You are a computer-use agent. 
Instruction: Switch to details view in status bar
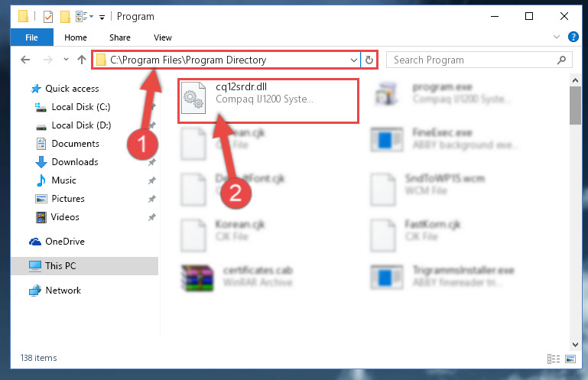click(554, 359)
